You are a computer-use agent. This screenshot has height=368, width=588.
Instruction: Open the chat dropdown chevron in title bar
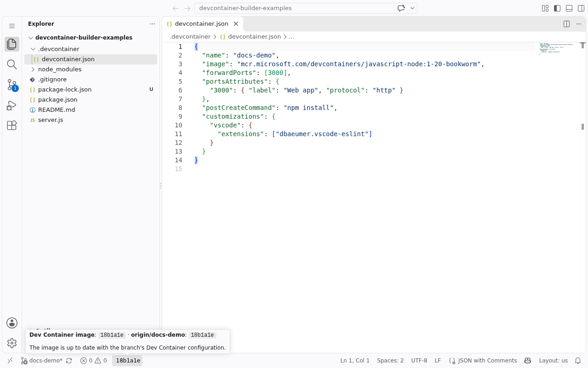pyautogui.click(x=413, y=8)
